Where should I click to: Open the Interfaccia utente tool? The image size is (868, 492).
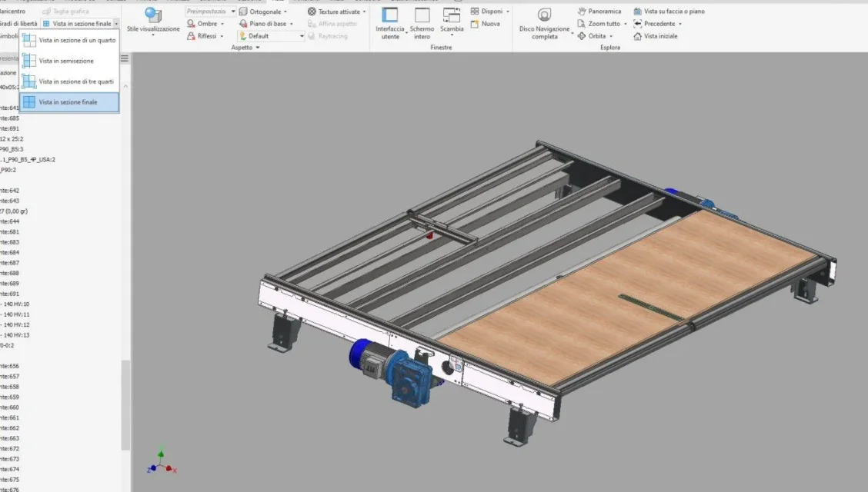tap(389, 24)
